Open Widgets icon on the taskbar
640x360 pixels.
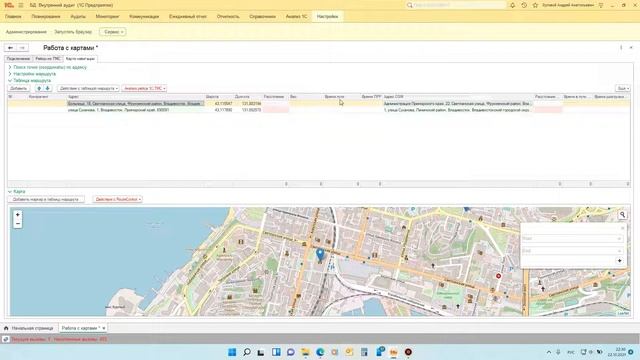point(276,352)
